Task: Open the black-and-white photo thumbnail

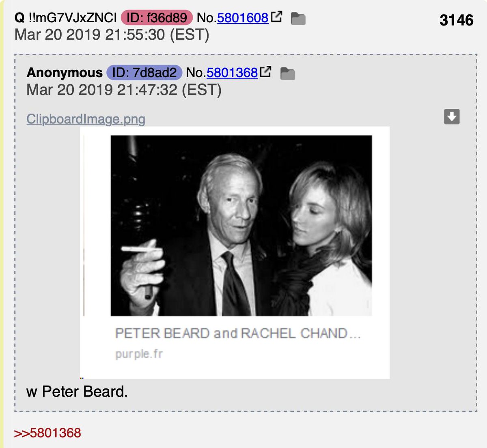Action: [x=241, y=226]
